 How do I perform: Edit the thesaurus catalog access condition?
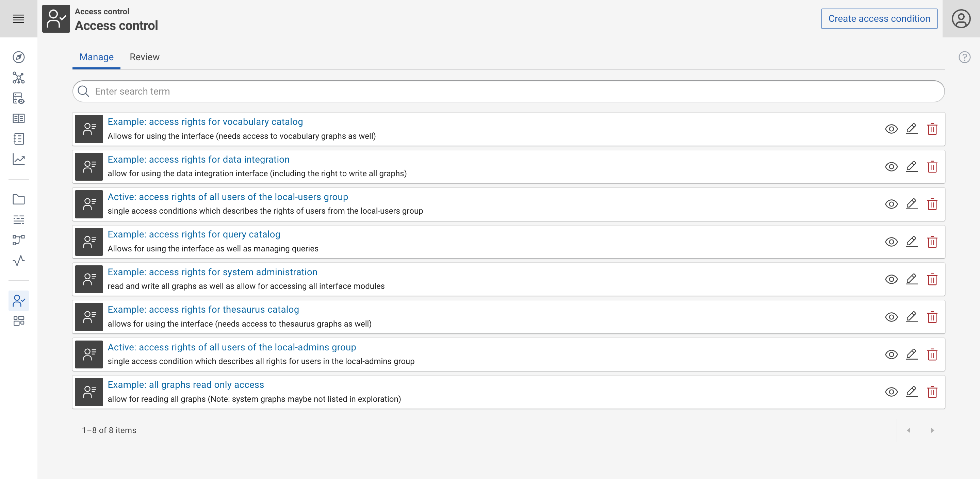click(x=912, y=317)
